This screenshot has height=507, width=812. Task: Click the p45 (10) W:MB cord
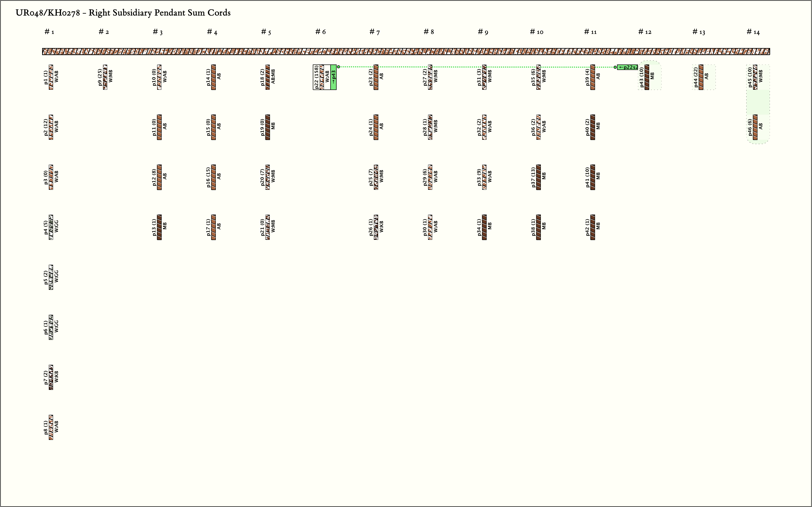coord(755,77)
